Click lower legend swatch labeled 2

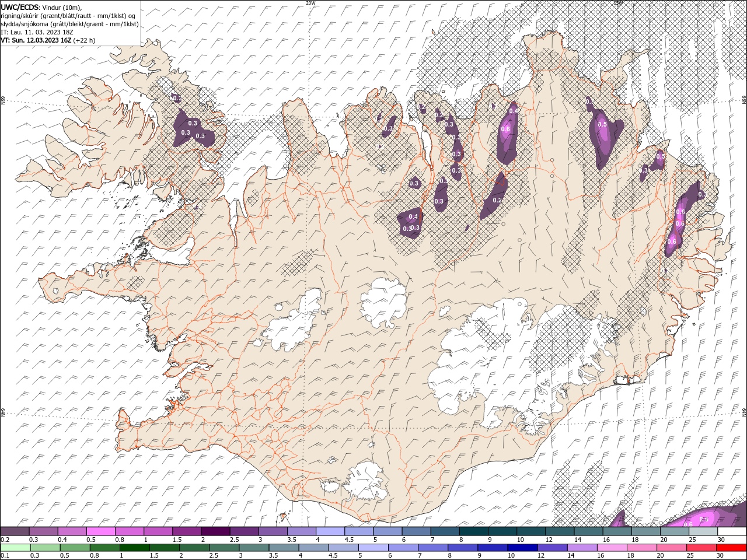coord(194,548)
